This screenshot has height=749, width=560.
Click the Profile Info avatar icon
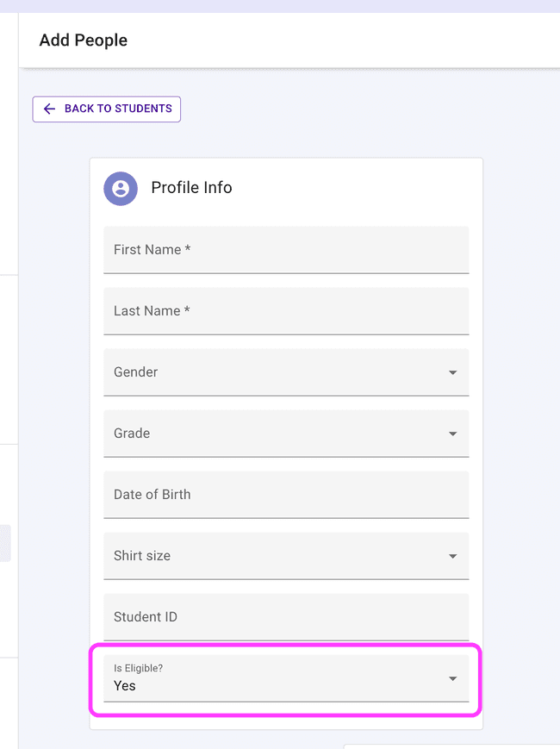[x=121, y=188]
